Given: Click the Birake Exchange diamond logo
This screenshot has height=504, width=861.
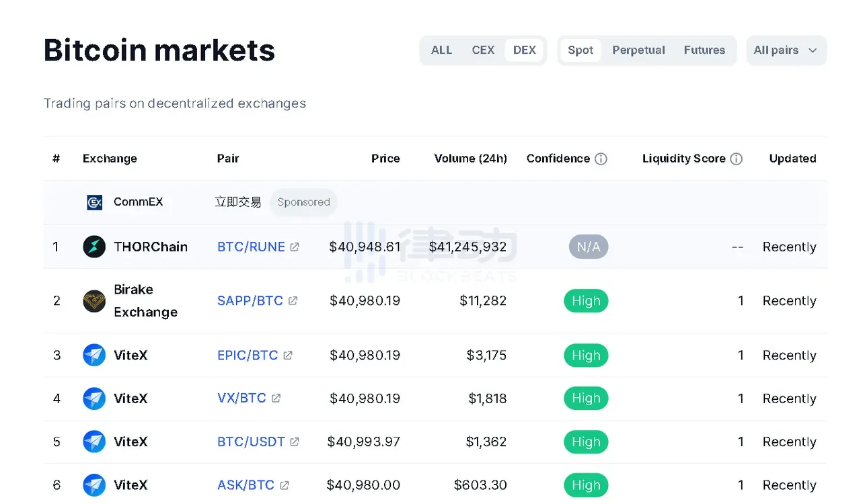Looking at the screenshot, I should click(x=94, y=301).
